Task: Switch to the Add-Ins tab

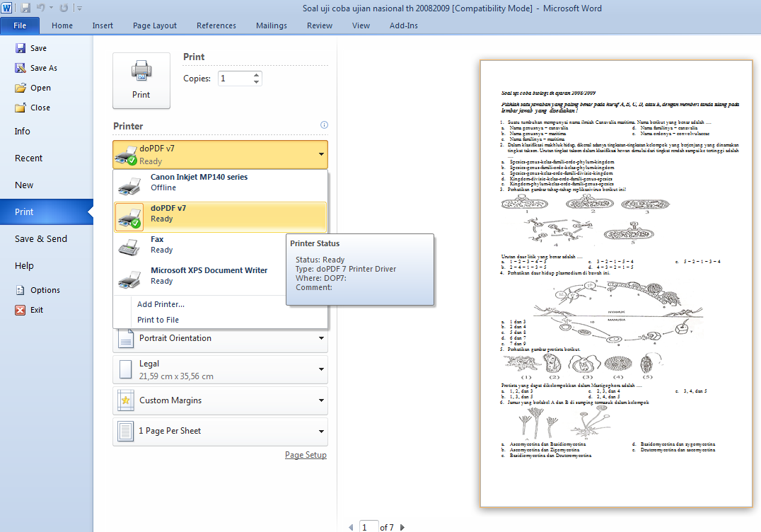Action: coord(404,25)
